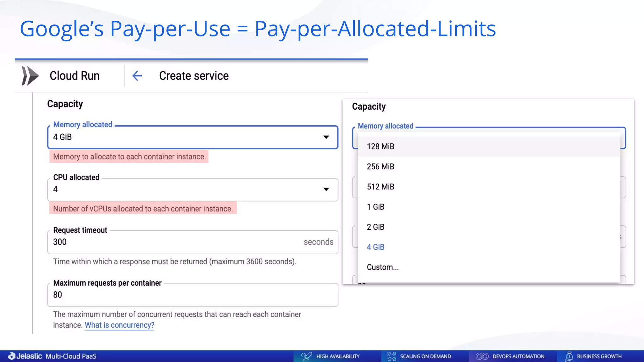Click the Jelastic logo icon in footer
The height and width of the screenshot is (362, 644).
(x=12, y=356)
